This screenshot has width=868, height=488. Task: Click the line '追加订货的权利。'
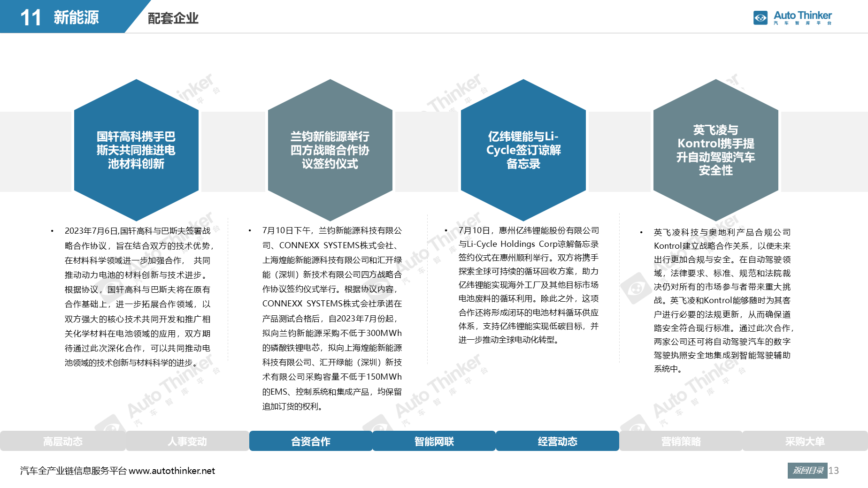(294, 406)
